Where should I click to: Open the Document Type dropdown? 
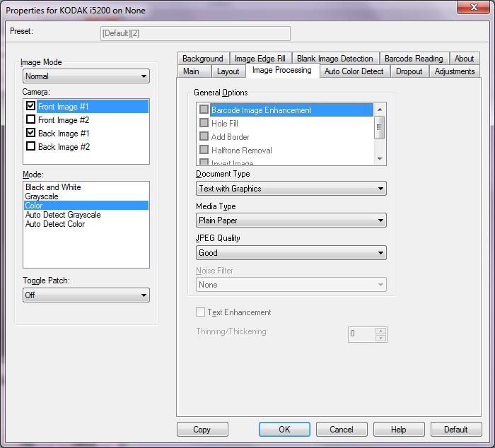(x=291, y=189)
